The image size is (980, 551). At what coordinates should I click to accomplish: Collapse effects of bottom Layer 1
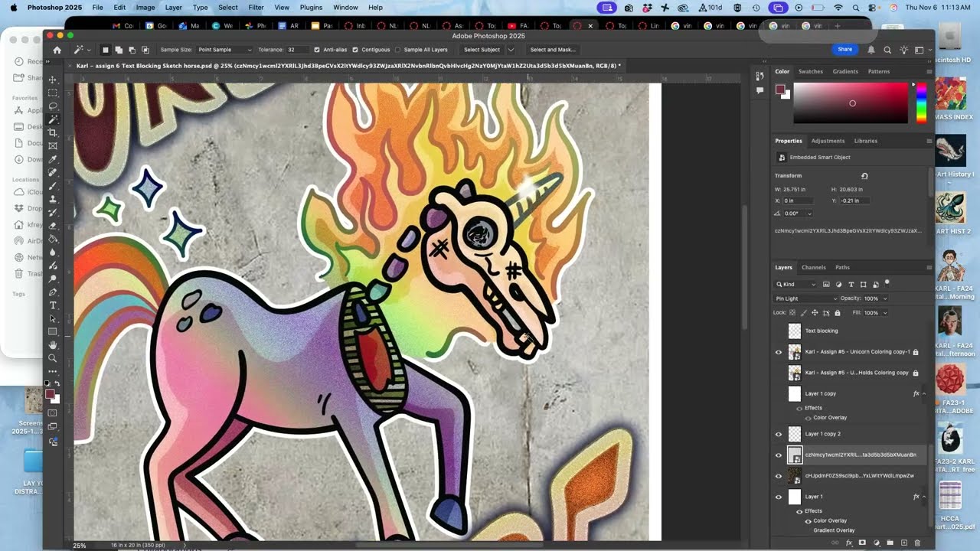pos(924,497)
